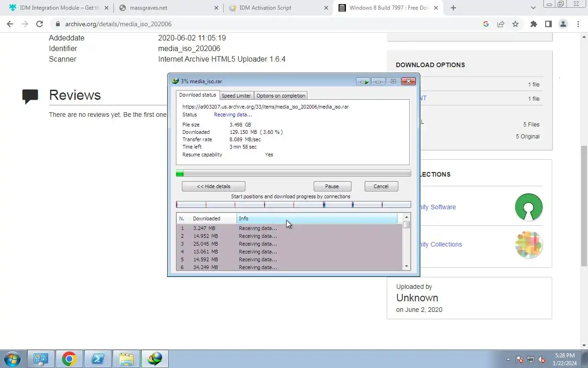Click the connections list scroll down arrow
588x368 pixels.
pyautogui.click(x=407, y=267)
